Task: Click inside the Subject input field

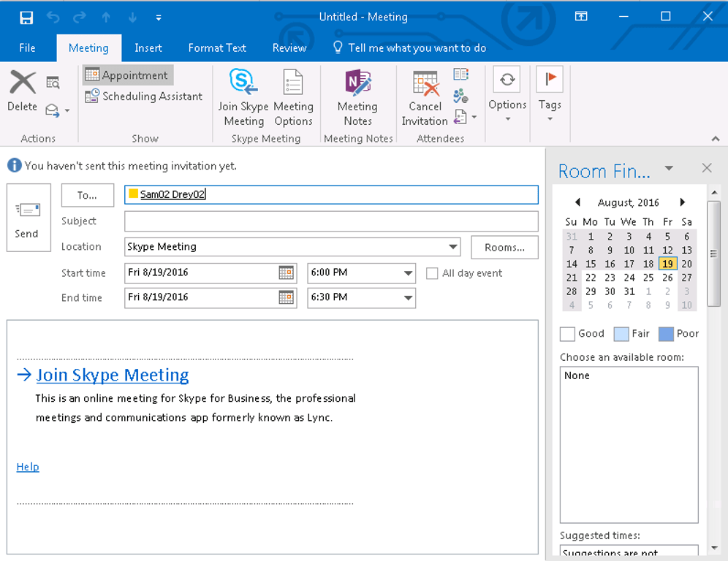Action: pos(329,221)
